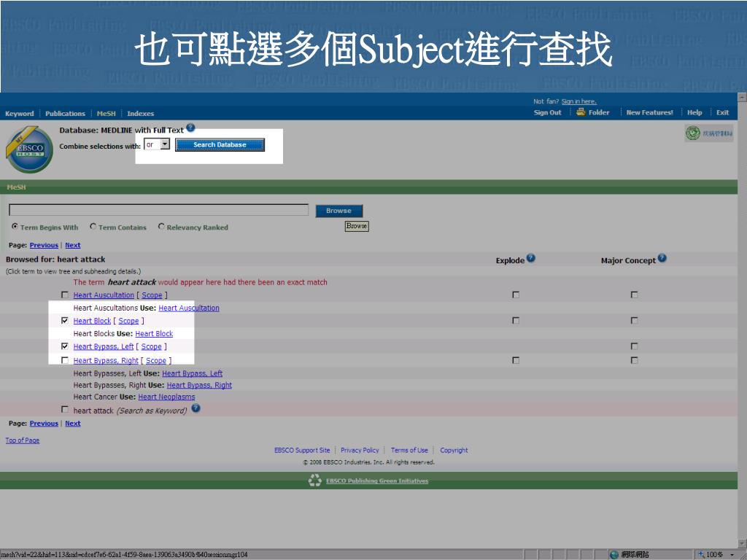Click the Search Database button
747x560 pixels.
click(220, 145)
